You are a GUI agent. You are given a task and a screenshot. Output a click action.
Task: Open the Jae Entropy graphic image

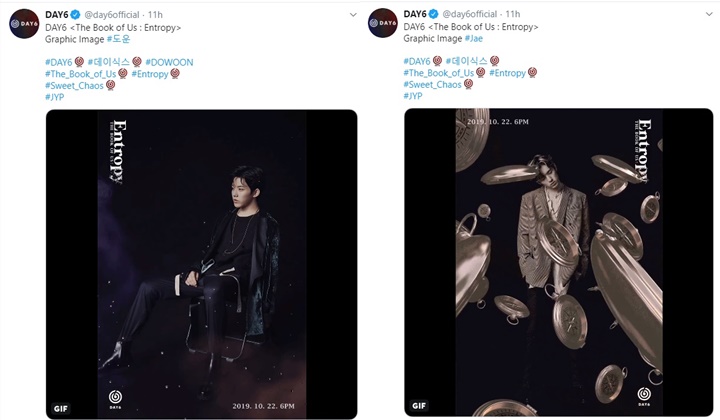(559, 264)
